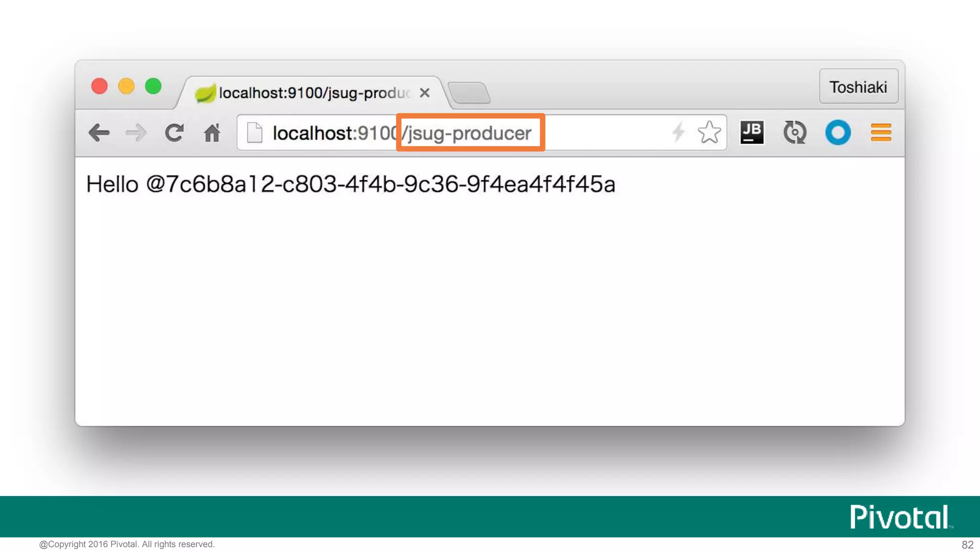Bookmark page with the star icon
Screen dimensions: 980x551
click(x=709, y=132)
